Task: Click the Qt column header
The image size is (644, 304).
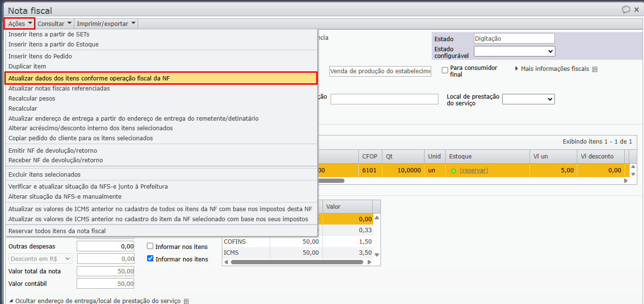Action: click(x=403, y=157)
